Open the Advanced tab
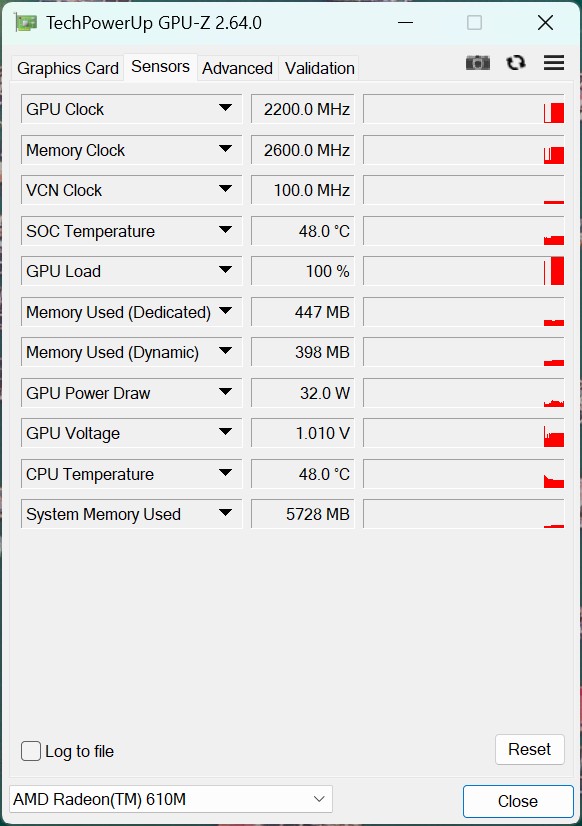 click(238, 68)
